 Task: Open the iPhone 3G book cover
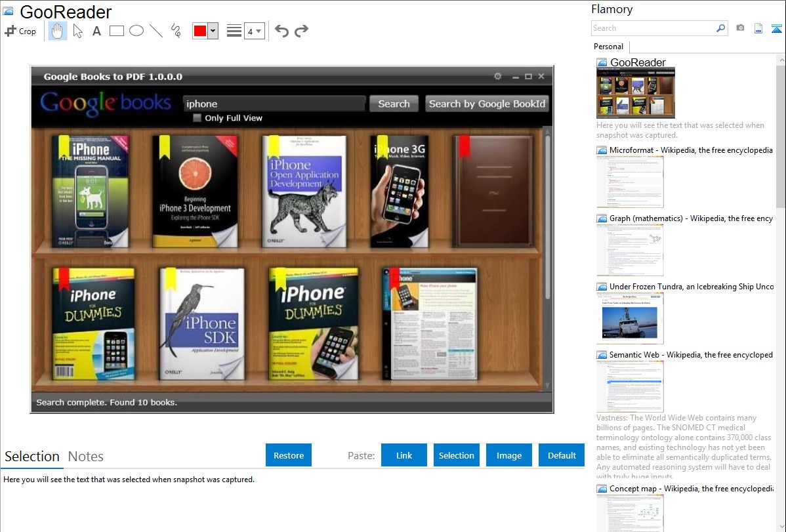point(400,191)
